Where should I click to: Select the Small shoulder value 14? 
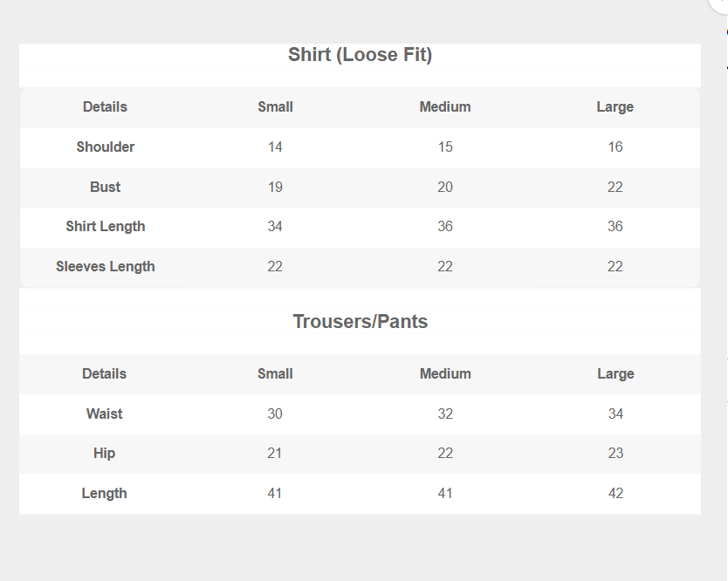pyautogui.click(x=275, y=147)
